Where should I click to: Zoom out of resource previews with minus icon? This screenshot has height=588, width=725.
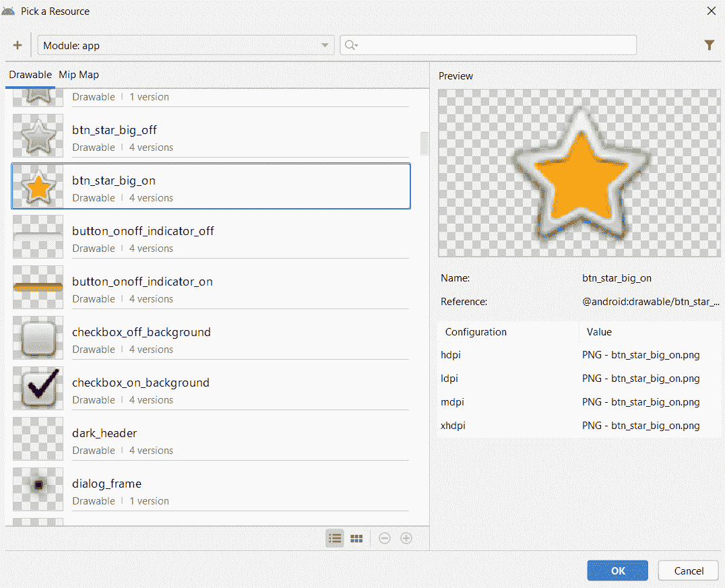[384, 537]
